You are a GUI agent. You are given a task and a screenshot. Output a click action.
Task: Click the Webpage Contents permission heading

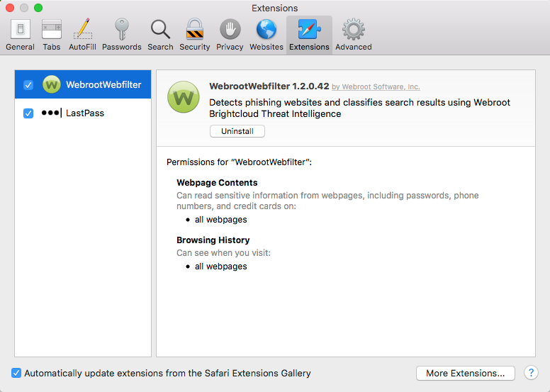pyautogui.click(x=217, y=182)
